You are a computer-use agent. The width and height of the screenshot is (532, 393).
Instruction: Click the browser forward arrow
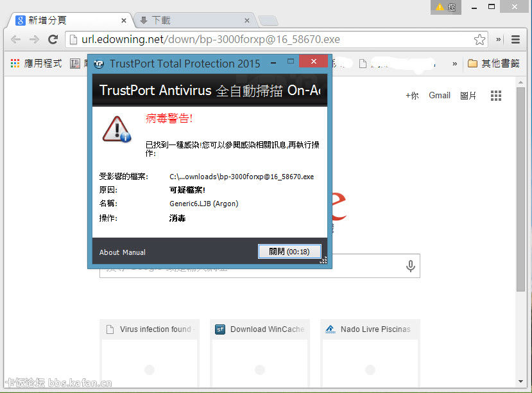pyautogui.click(x=34, y=40)
